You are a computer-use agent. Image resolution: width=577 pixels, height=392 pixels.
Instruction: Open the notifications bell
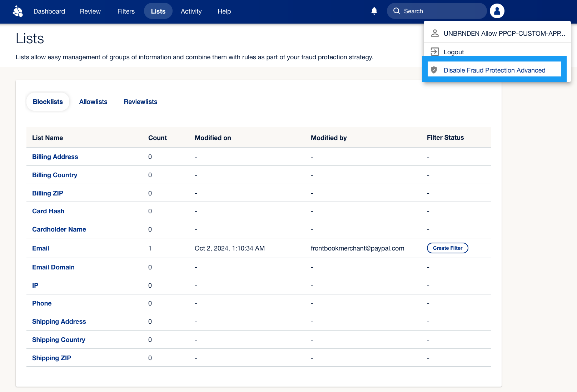pos(374,11)
